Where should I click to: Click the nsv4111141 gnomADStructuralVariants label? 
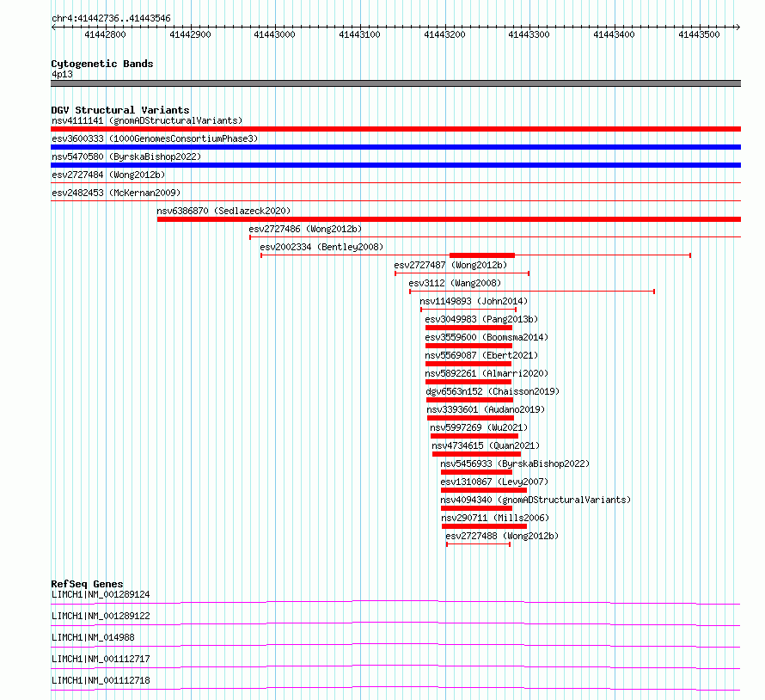pyautogui.click(x=147, y=120)
